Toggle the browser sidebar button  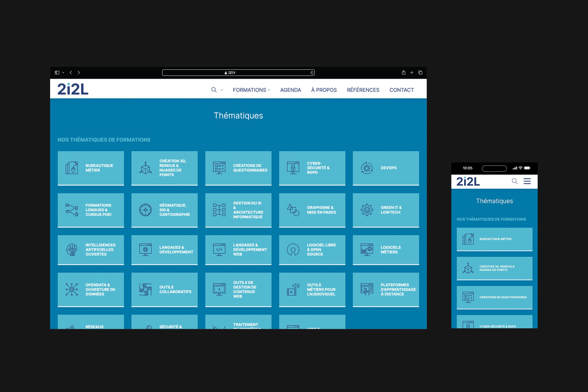pyautogui.click(x=57, y=72)
